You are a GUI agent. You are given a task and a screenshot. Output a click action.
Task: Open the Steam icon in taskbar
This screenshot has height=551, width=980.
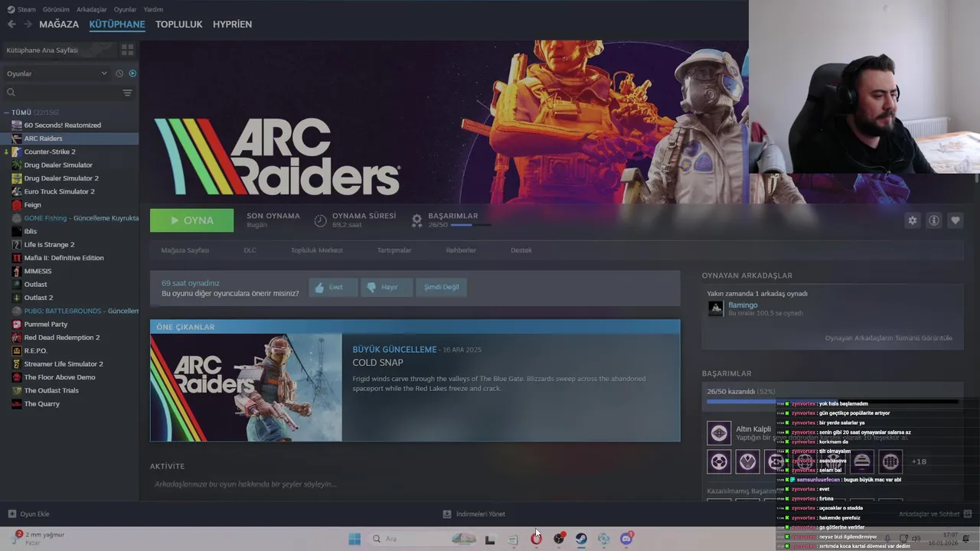[x=581, y=539]
